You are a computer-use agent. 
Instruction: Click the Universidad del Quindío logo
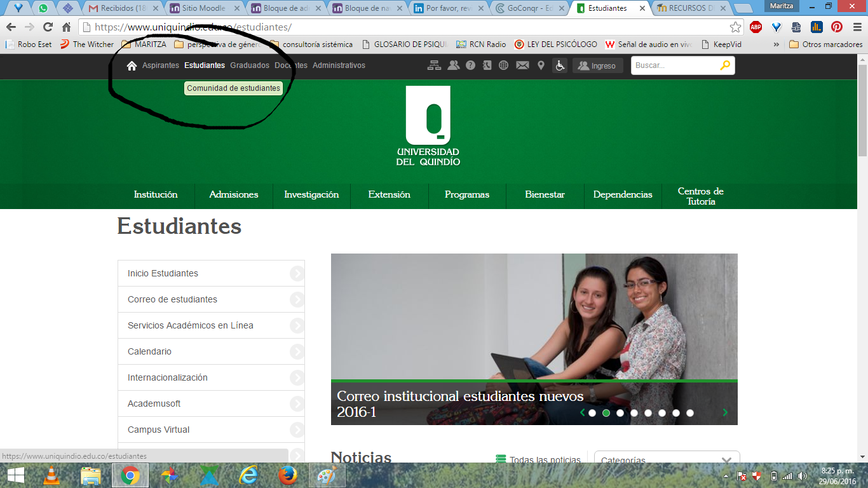(428, 126)
